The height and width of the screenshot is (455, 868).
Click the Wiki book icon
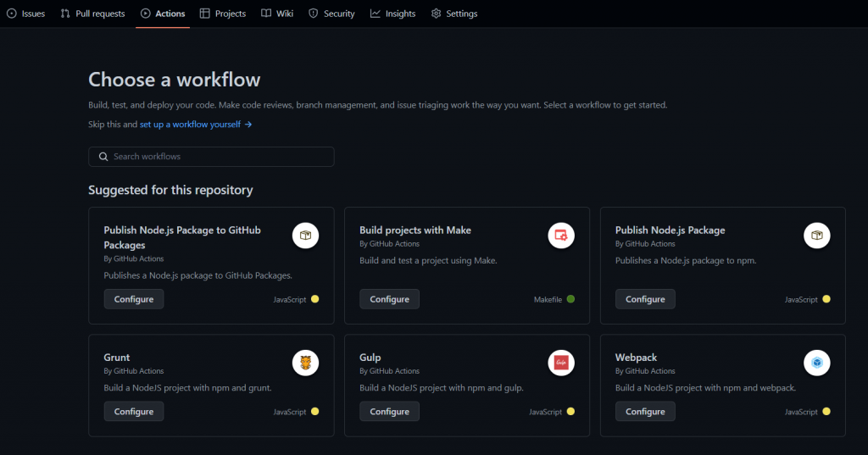point(266,14)
